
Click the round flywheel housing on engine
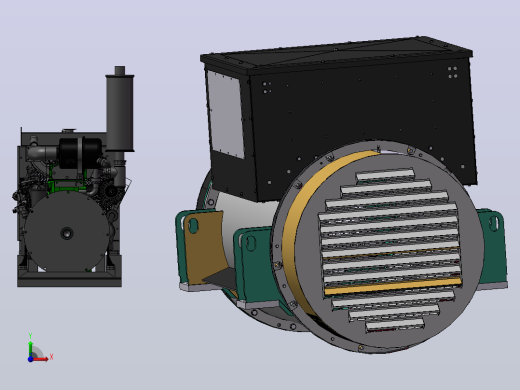pos(67,231)
